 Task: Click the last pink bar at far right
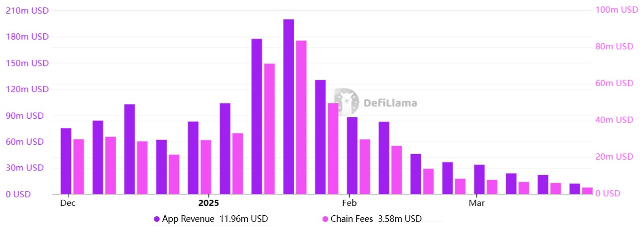click(x=587, y=191)
